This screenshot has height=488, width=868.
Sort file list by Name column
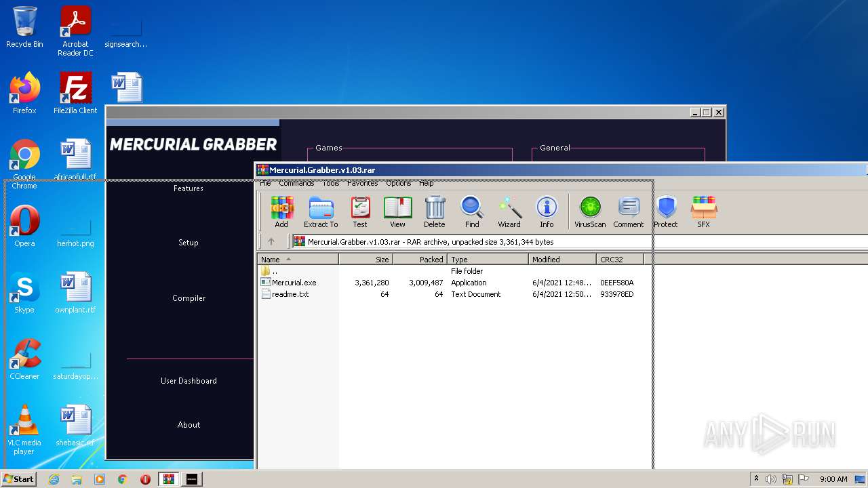298,259
